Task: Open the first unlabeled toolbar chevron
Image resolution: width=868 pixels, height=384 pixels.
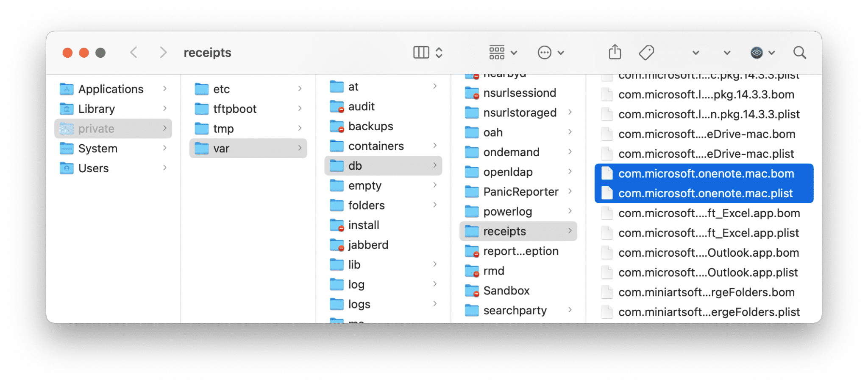Action: pyautogui.click(x=696, y=53)
